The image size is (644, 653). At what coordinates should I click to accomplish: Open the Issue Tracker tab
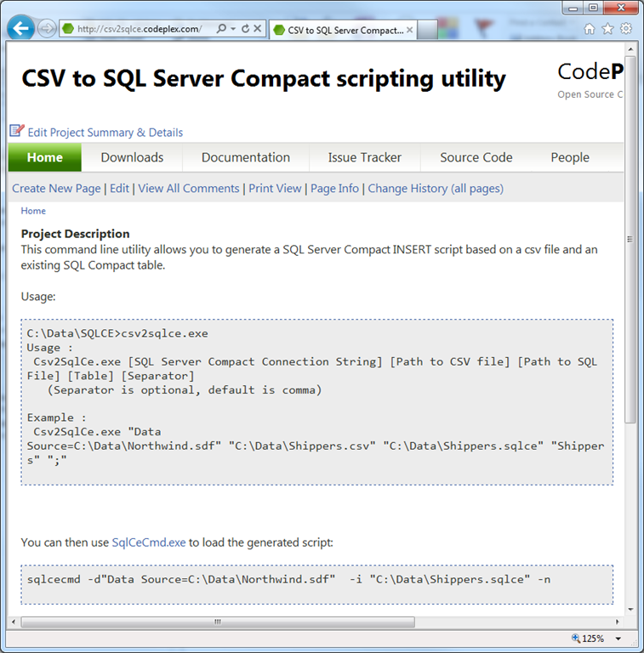click(x=364, y=157)
